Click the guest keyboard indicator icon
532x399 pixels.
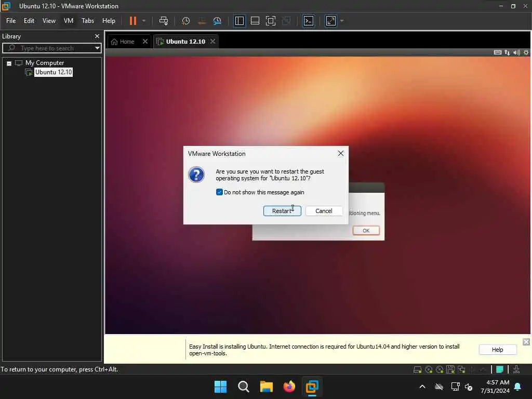tap(497, 52)
